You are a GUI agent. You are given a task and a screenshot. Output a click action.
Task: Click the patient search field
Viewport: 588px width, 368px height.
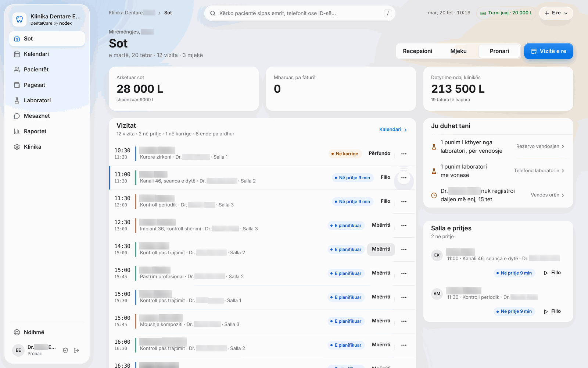click(300, 13)
